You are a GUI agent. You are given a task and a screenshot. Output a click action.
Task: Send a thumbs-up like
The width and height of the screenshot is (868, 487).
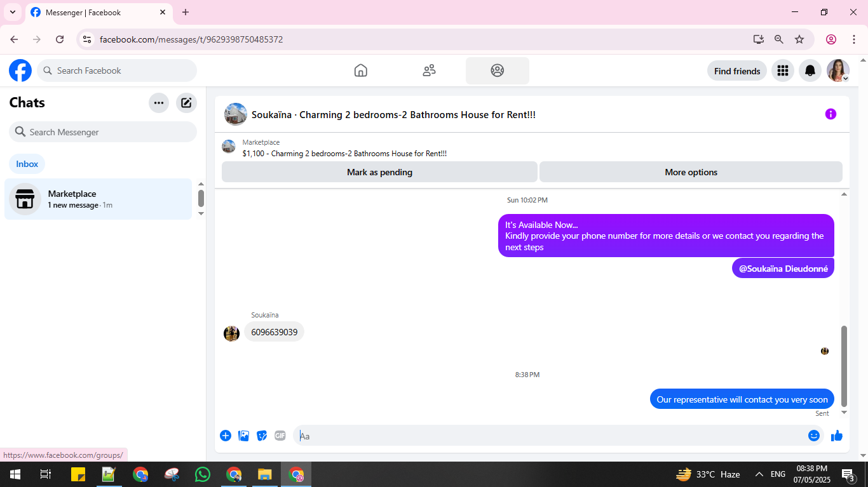[x=837, y=436]
